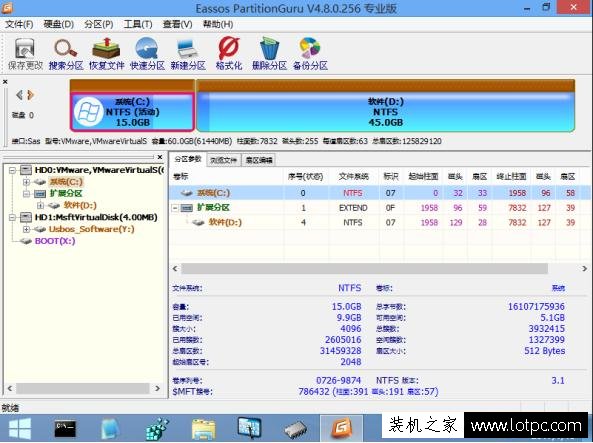Screen dimensions: 593x443
Task: Open the command prompt taskbar icon
Action: 65,429
